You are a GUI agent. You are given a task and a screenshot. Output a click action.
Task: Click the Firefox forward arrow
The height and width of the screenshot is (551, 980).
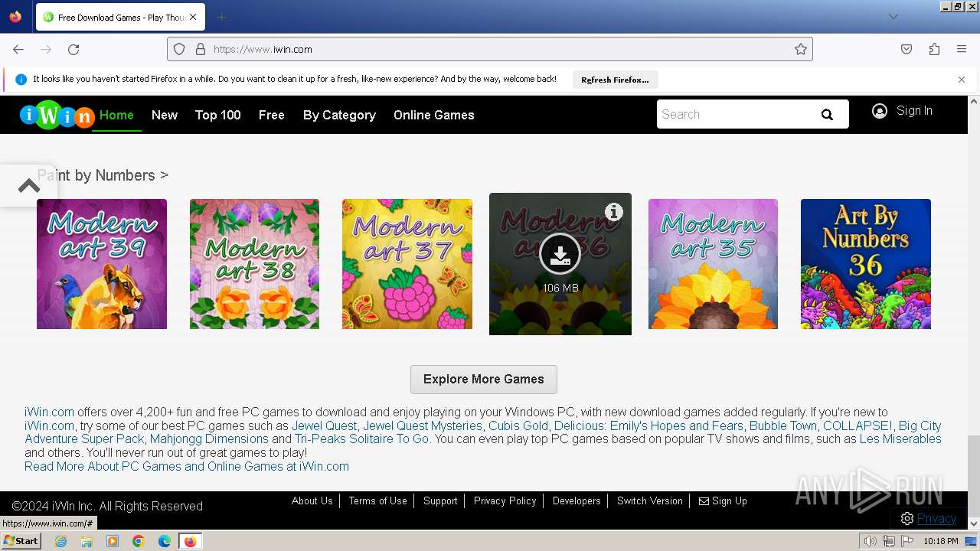tap(46, 49)
